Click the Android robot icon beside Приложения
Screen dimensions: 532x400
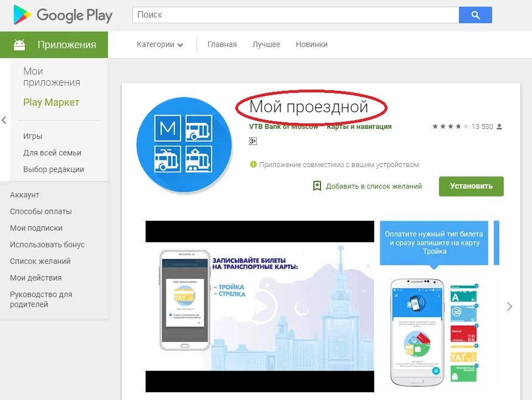click(x=19, y=45)
